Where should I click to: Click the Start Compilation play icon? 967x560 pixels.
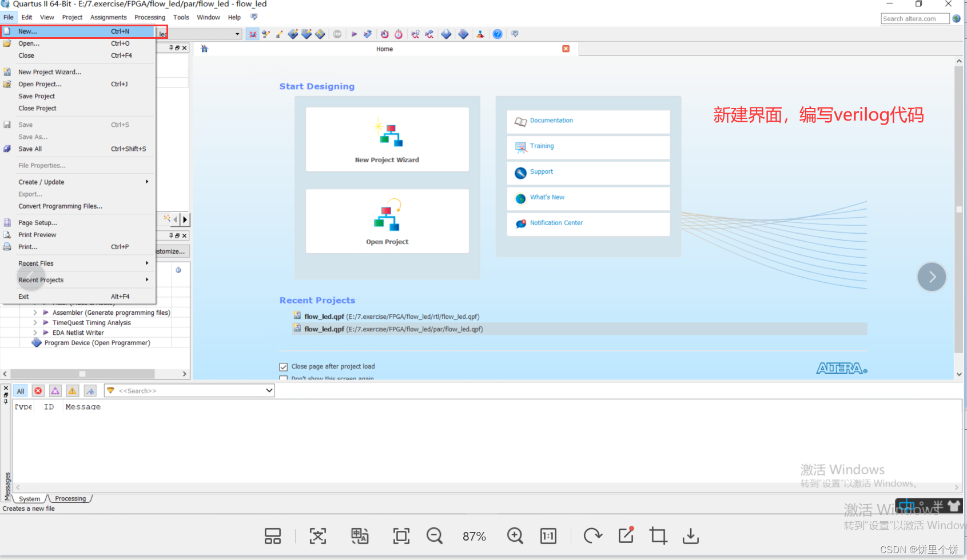[354, 34]
